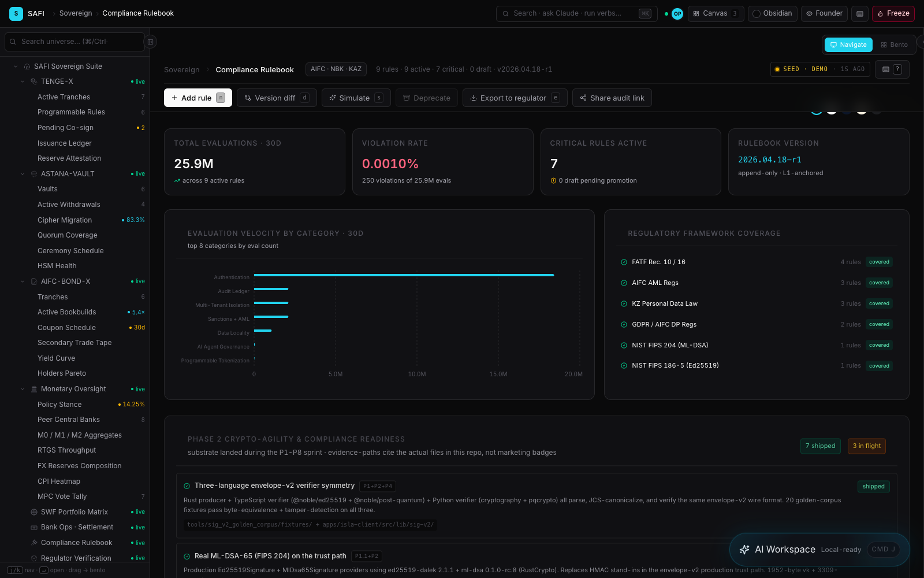This screenshot has width=924, height=578.
Task: Click the 3 in flight badge
Action: 867,446
